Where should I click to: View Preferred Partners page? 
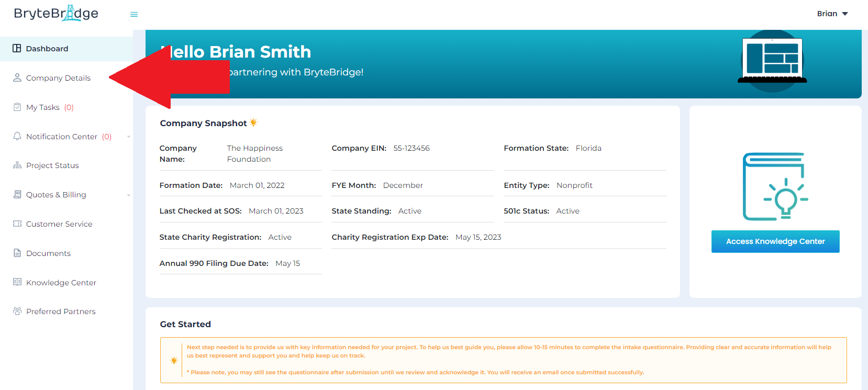61,311
